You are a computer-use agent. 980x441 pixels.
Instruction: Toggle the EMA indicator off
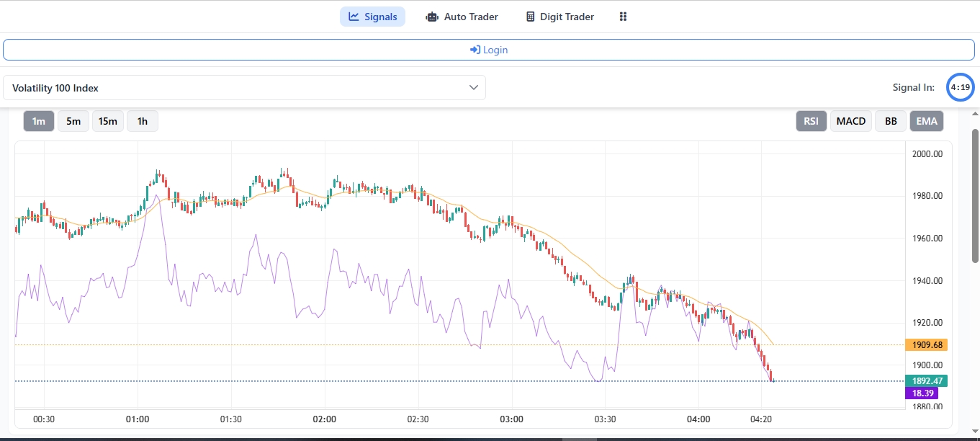927,121
